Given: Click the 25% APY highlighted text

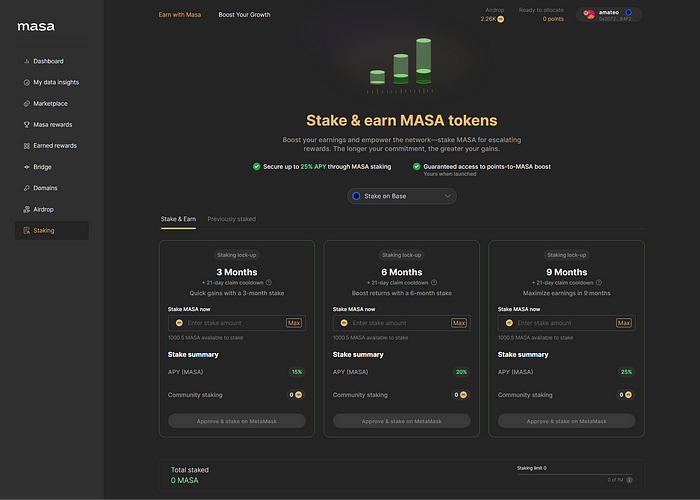Looking at the screenshot, I should 313,167.
